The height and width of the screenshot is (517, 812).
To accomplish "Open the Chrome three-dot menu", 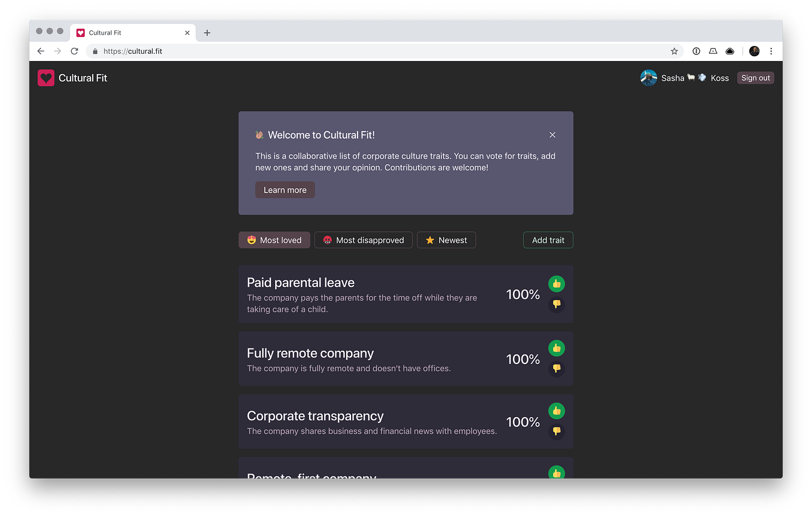I will click(x=771, y=51).
